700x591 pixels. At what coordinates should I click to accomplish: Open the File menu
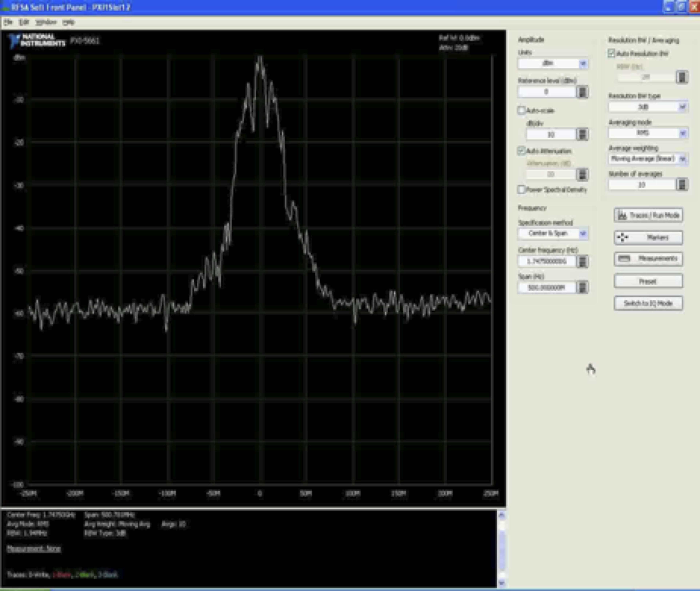[8, 22]
